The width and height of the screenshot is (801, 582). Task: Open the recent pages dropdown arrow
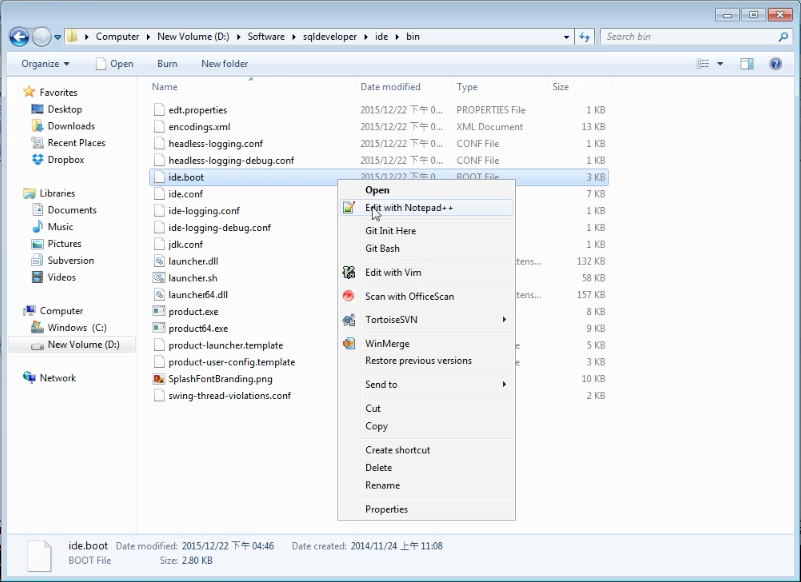pyautogui.click(x=57, y=37)
